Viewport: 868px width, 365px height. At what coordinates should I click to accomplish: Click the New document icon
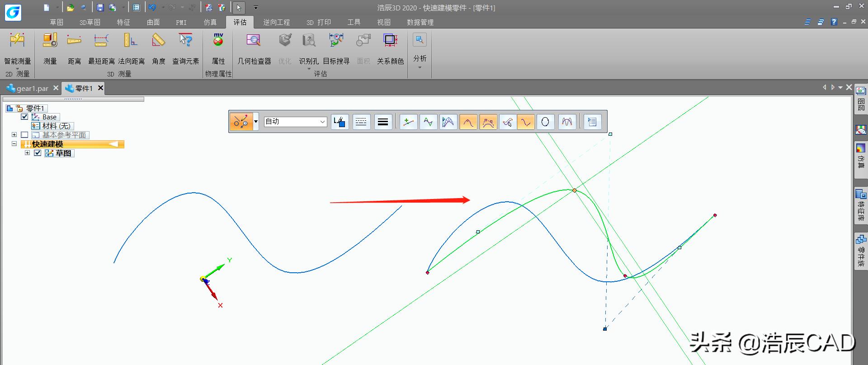(46, 8)
